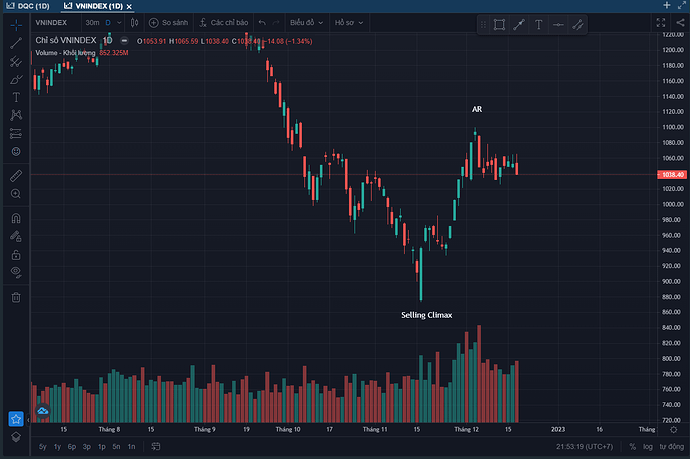Select the 30m timeframe

tap(92, 22)
